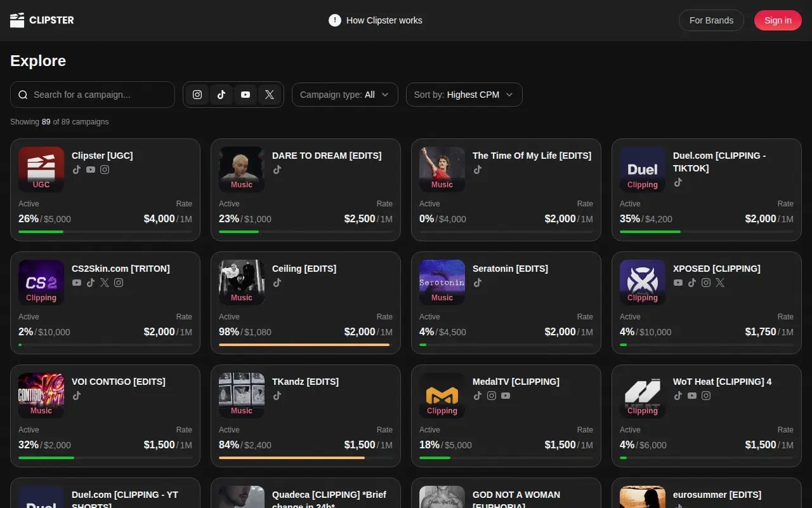
Task: Click the Explore heading
Action: 38,61
